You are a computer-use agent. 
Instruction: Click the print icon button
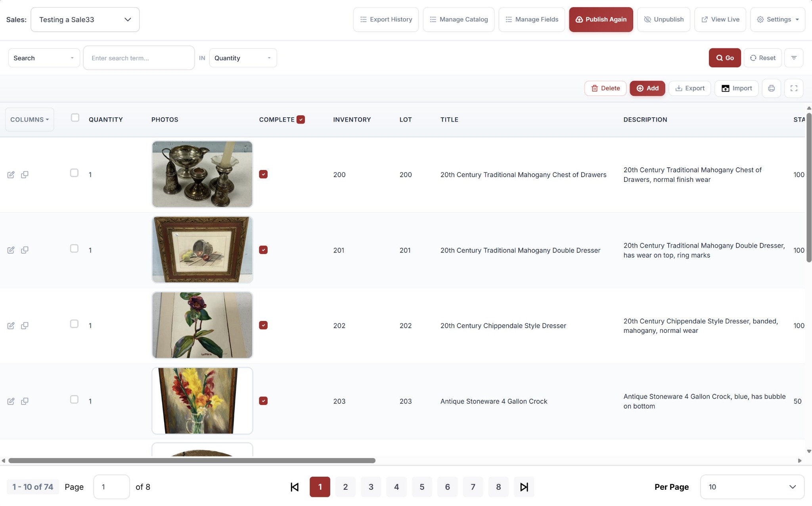click(x=771, y=88)
